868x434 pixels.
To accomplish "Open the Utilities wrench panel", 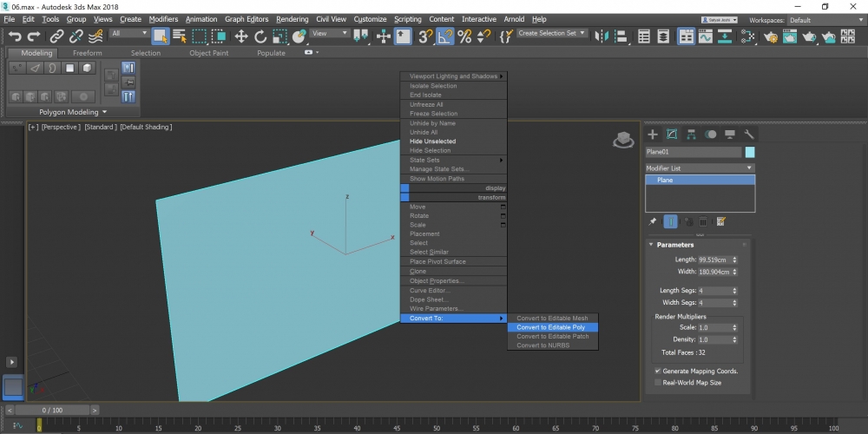I will click(x=749, y=134).
